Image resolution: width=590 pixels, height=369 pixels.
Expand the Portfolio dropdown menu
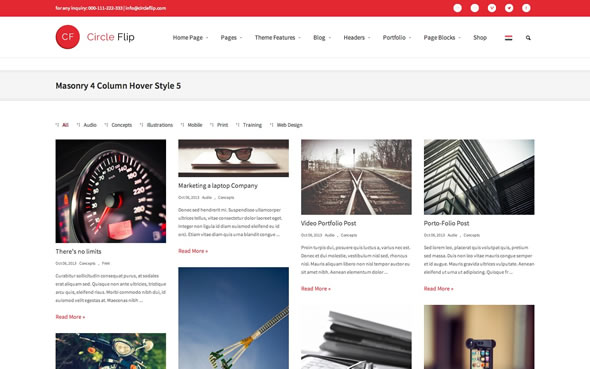397,38
